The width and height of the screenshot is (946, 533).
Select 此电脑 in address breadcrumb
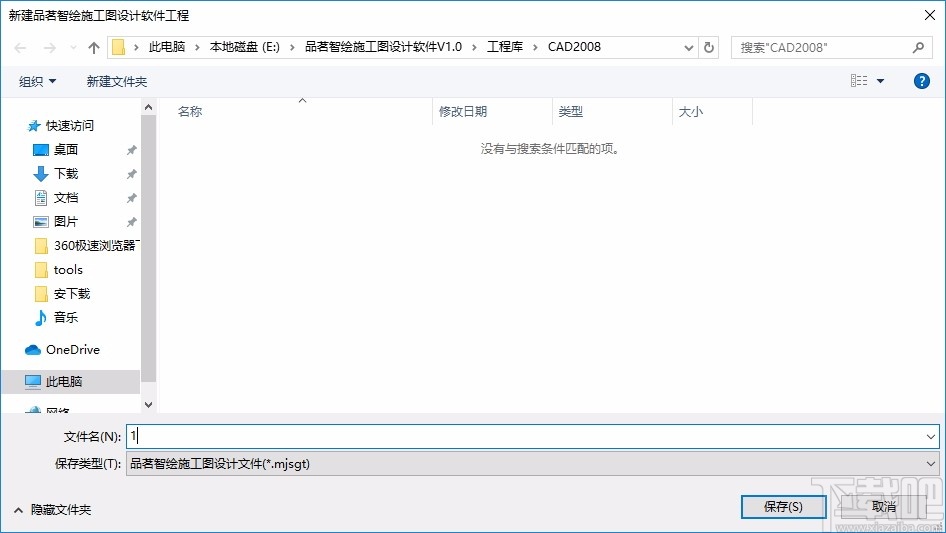(x=167, y=47)
